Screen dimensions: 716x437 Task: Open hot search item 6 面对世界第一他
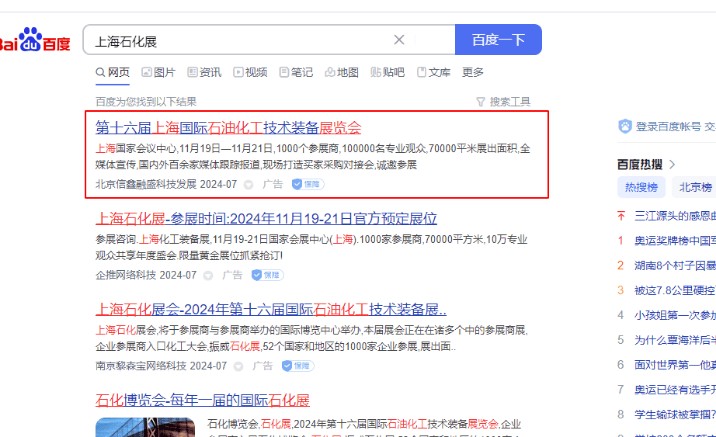point(675,364)
